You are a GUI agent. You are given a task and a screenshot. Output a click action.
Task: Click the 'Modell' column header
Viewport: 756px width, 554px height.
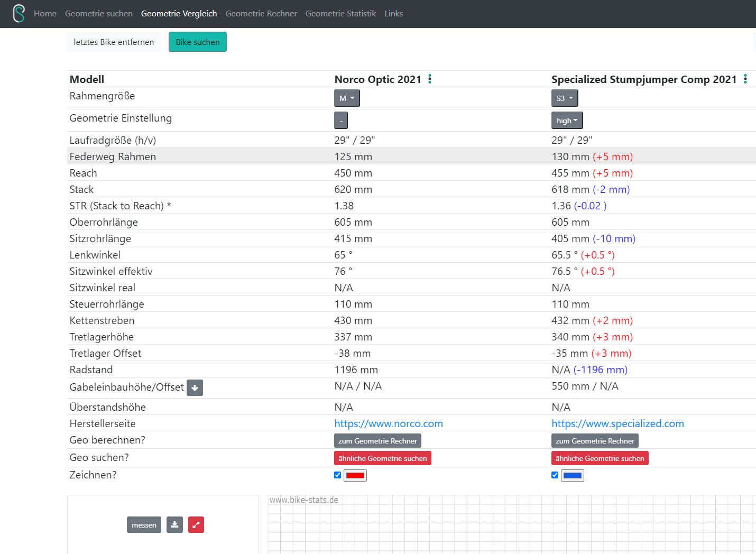click(x=87, y=79)
